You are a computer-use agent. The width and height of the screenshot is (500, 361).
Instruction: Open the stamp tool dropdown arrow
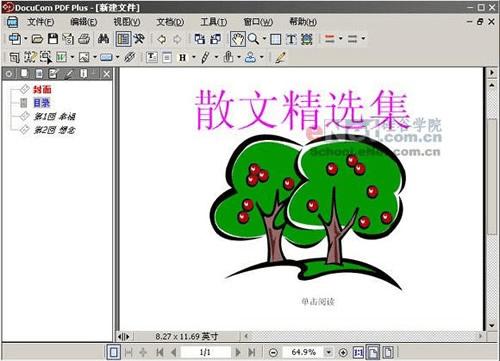coord(262,57)
